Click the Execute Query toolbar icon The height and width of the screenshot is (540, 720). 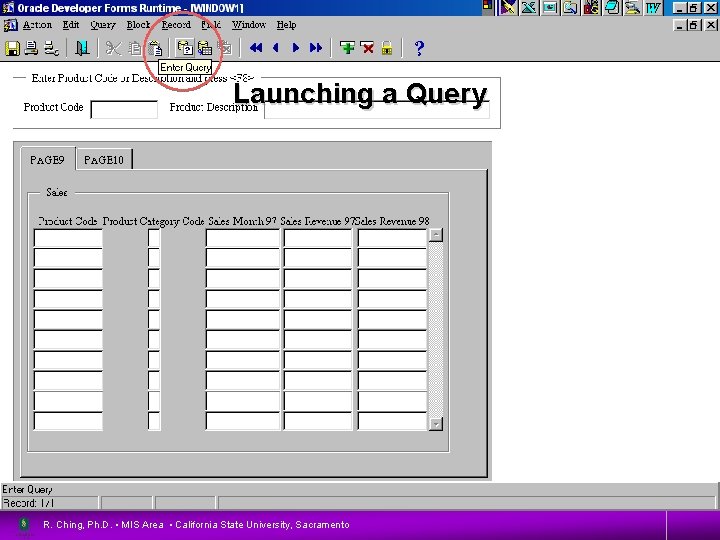tap(205, 48)
